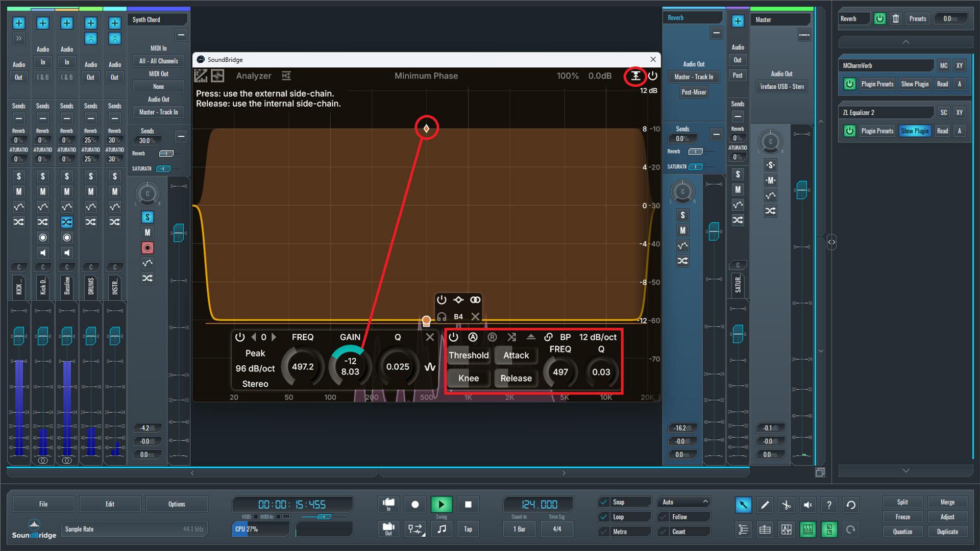Screen dimensions: 980x551
Task: Enable the Count checkbox
Action: tap(663, 532)
